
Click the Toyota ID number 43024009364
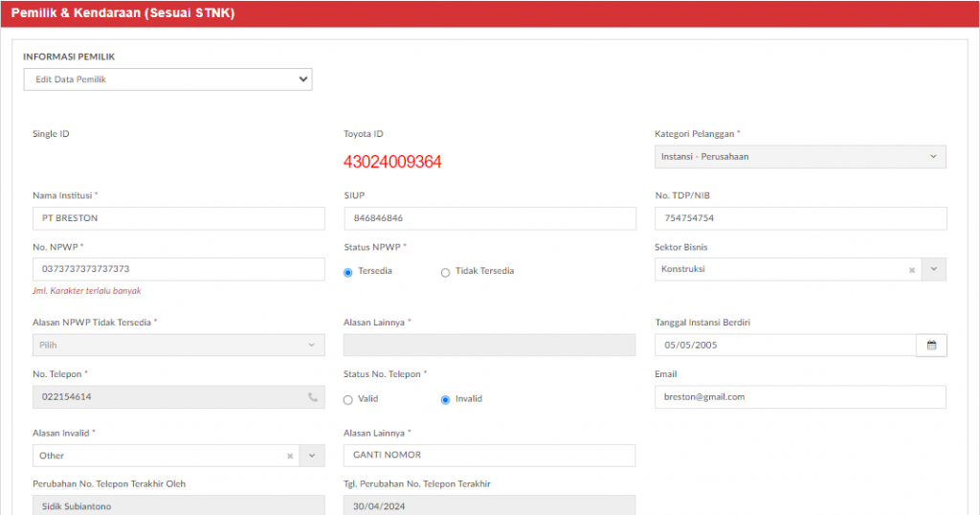(392, 162)
